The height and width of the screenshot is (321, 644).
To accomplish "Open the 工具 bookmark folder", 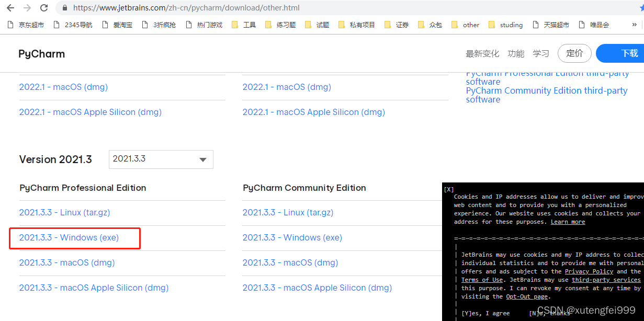I will (243, 25).
